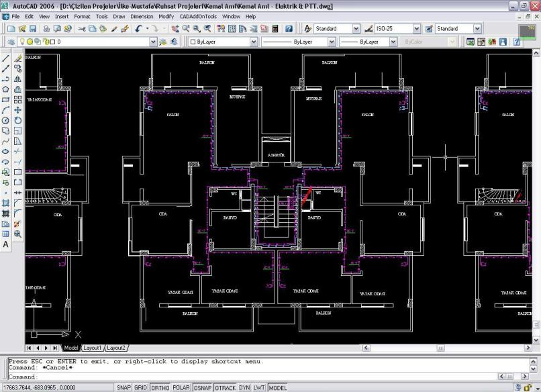541x392 pixels.
Task: Expand the ISO-25 dimension style dropdown
Action: (x=417, y=29)
